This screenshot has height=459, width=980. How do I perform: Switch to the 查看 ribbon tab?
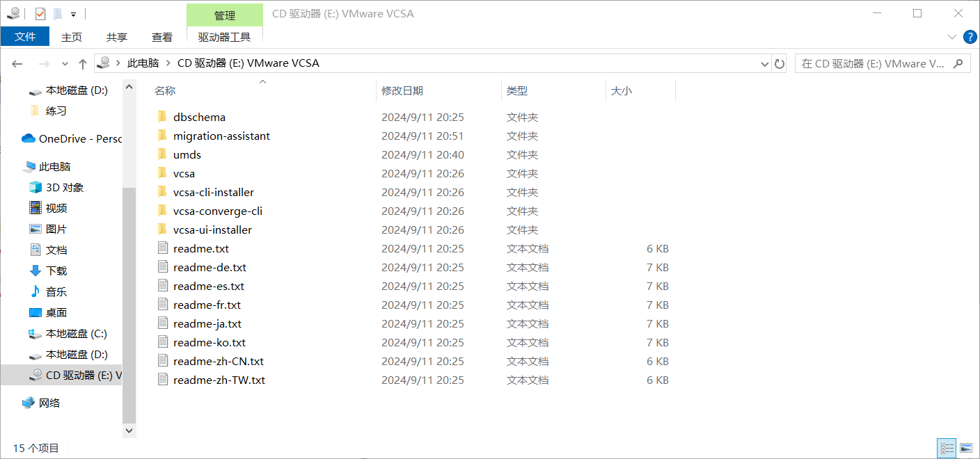[162, 37]
